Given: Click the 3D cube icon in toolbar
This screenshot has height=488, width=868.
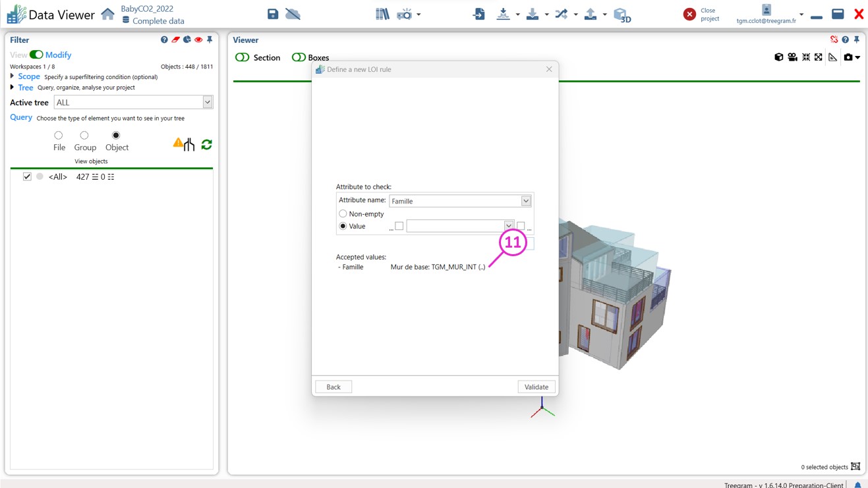Looking at the screenshot, I should click(x=621, y=14).
